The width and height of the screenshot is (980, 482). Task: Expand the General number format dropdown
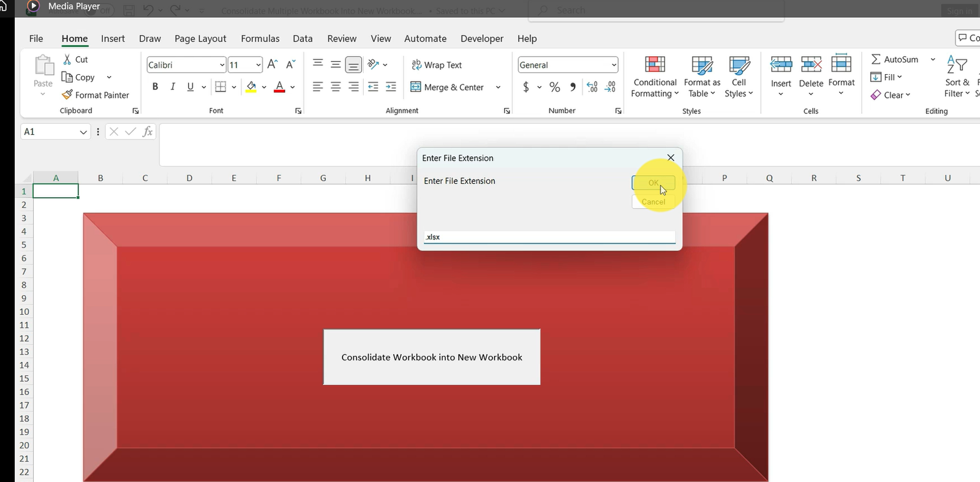613,65
